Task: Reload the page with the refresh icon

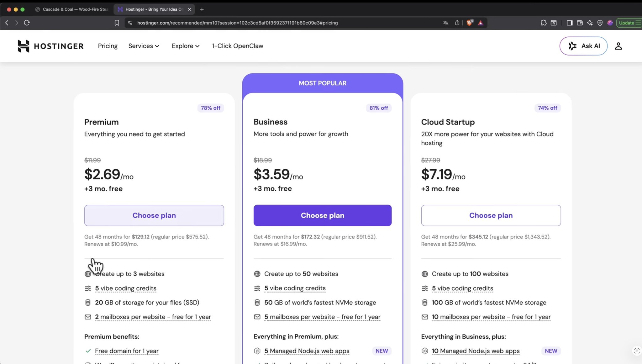Action: pos(27,23)
